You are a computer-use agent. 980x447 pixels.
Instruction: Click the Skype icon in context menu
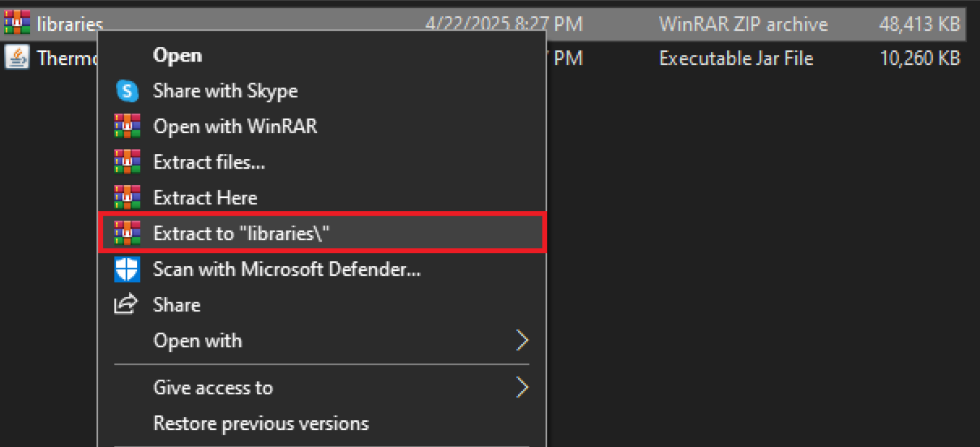point(127,91)
